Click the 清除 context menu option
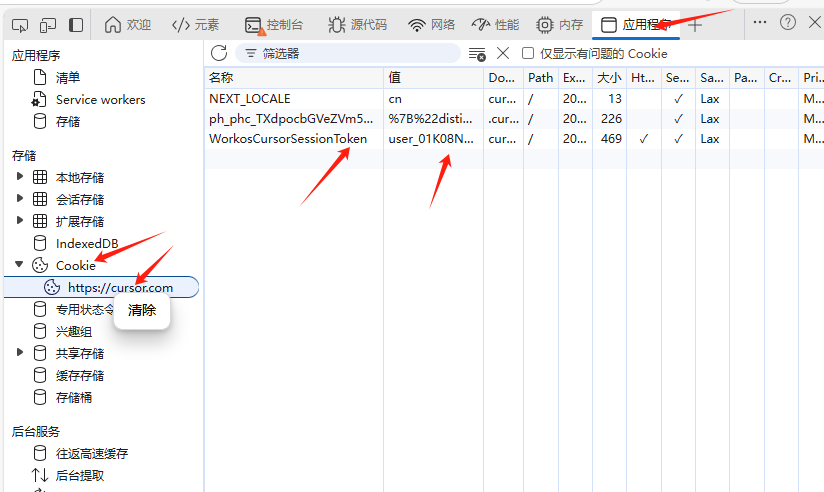Viewport: 824px width, 492px height. coord(142,310)
